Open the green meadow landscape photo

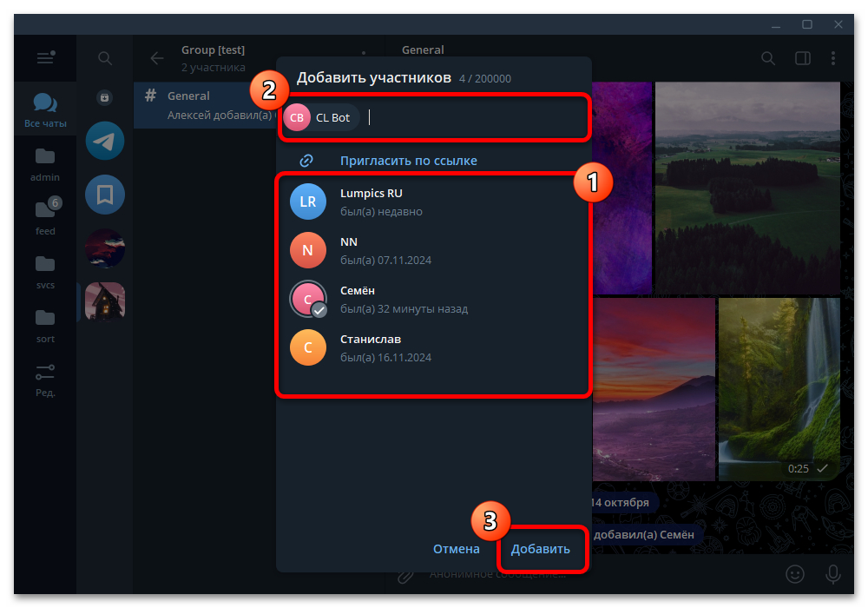click(747, 188)
